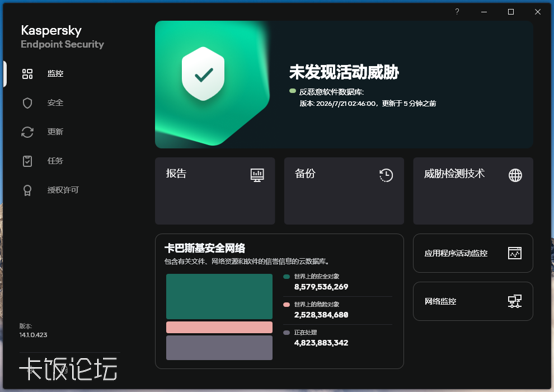Click the white shield checkmark status image

point(203,74)
